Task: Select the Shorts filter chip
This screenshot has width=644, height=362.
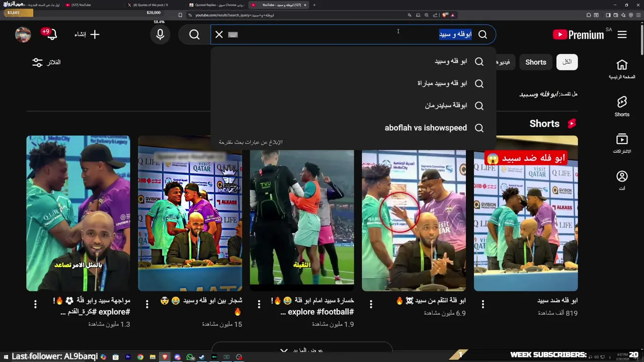Action: [536, 62]
